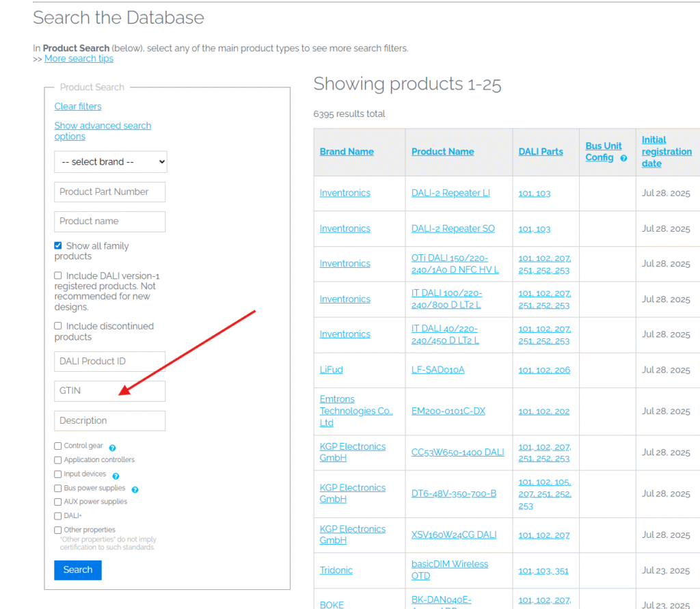Click the Search button
Screen dimensions: 700x609
point(78,570)
